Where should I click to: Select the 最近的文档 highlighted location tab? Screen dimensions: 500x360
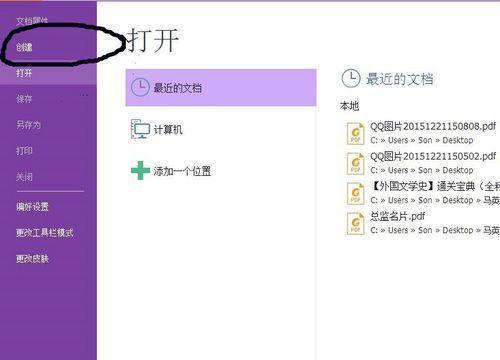(x=221, y=88)
